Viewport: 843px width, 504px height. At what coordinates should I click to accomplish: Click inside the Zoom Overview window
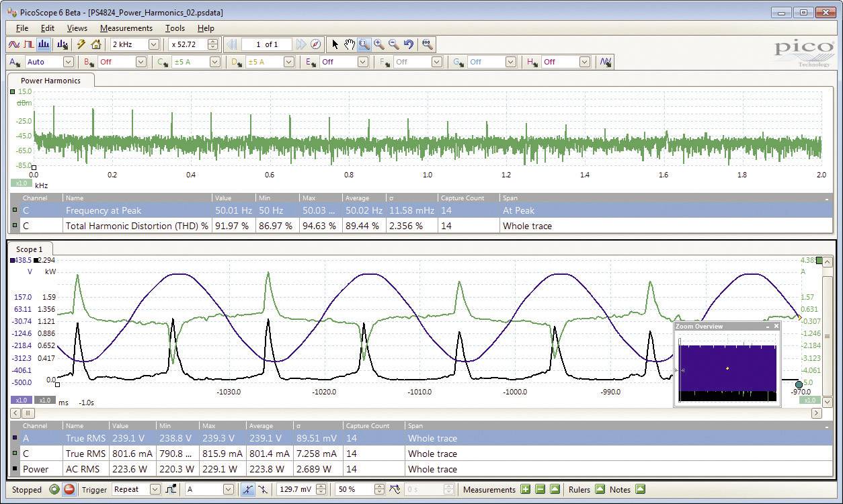pyautogui.click(x=726, y=368)
